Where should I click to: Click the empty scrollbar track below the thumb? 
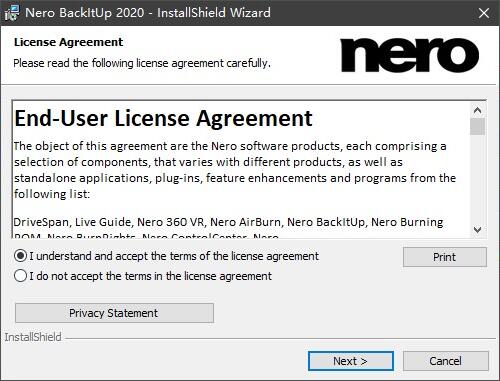click(477, 179)
